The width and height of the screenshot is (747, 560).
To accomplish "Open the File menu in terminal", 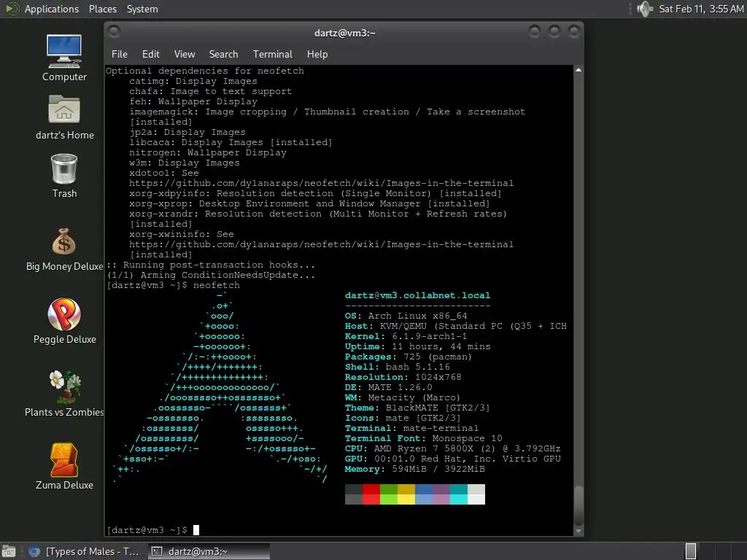I will click(119, 54).
